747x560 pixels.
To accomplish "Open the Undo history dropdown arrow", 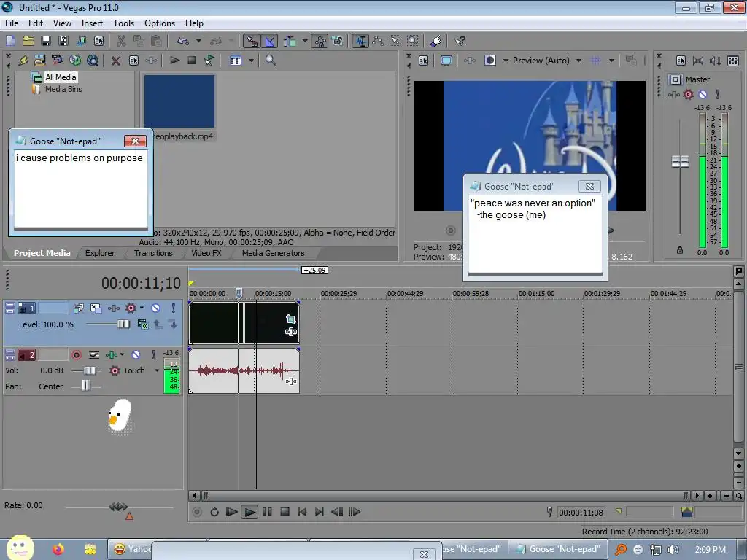I will tap(198, 42).
